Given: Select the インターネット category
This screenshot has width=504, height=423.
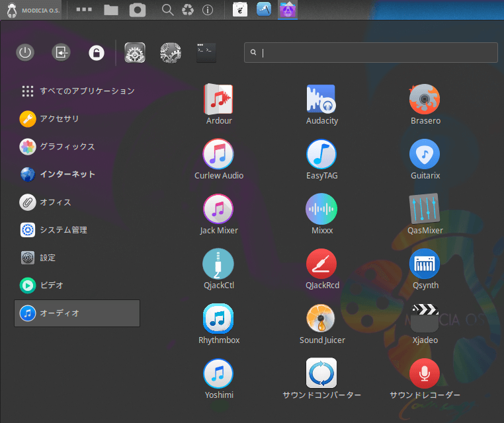Looking at the screenshot, I should tap(66, 174).
